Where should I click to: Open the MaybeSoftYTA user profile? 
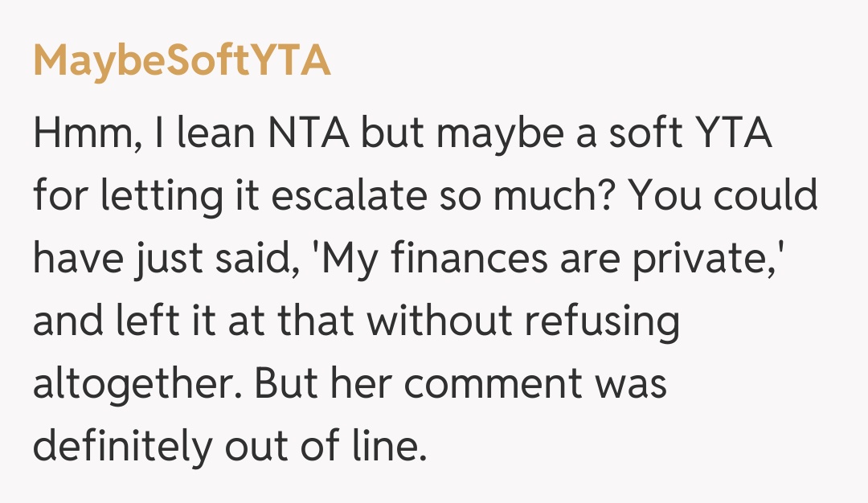pos(182,63)
